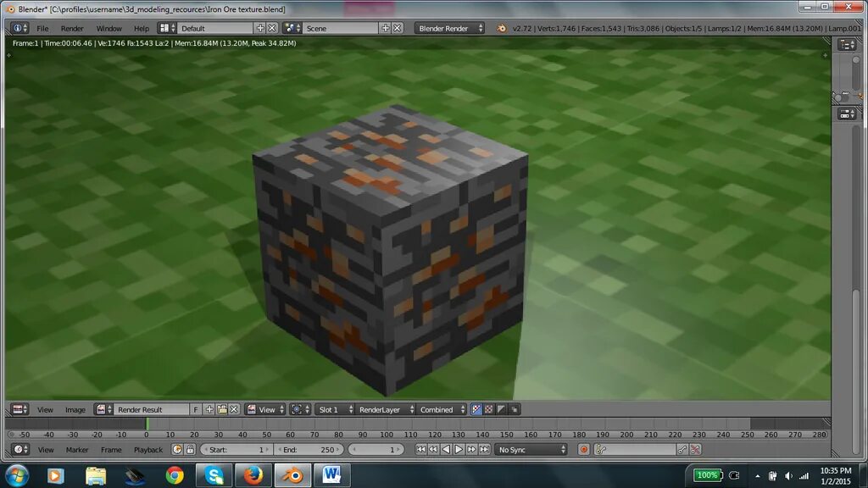Click the Render Result image name field
This screenshot has height=488, width=868.
tap(152, 409)
